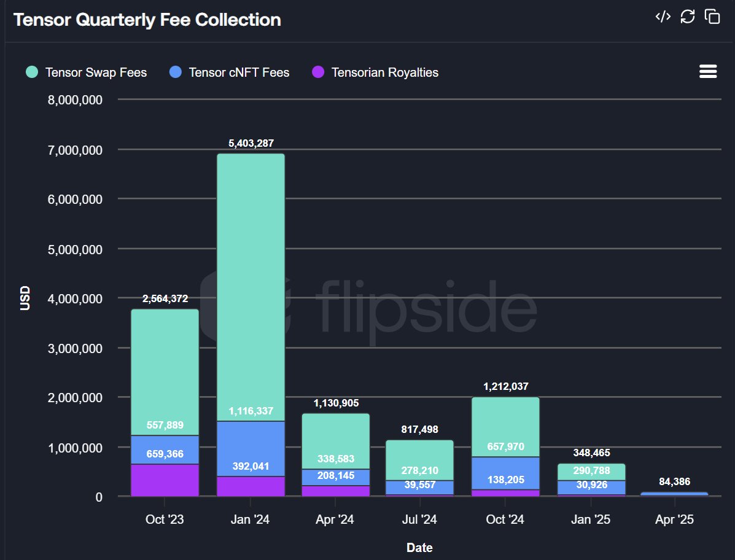Click the Apr '25 axis label

pyautogui.click(x=675, y=519)
